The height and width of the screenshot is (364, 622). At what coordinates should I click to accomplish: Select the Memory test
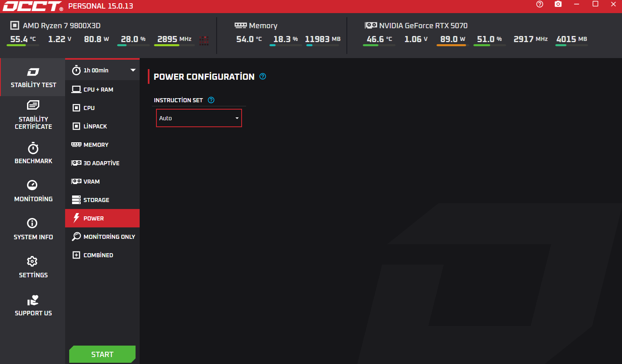click(x=102, y=145)
